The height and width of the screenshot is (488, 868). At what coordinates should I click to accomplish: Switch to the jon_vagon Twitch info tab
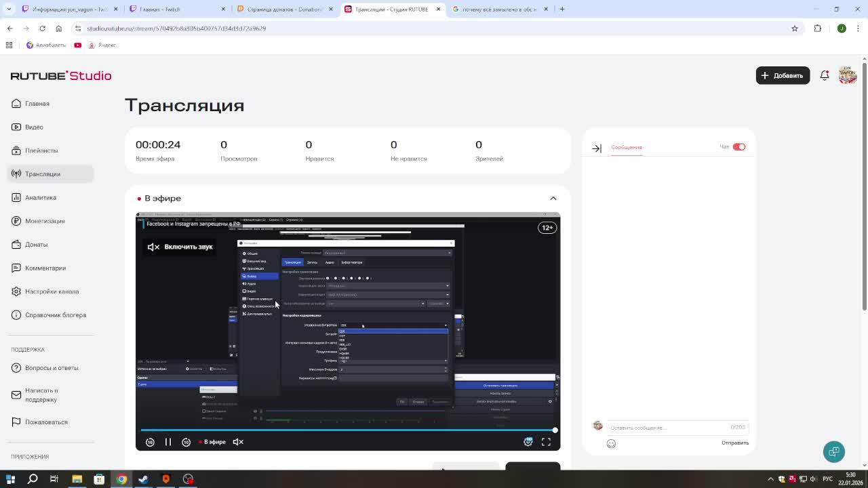(70, 9)
